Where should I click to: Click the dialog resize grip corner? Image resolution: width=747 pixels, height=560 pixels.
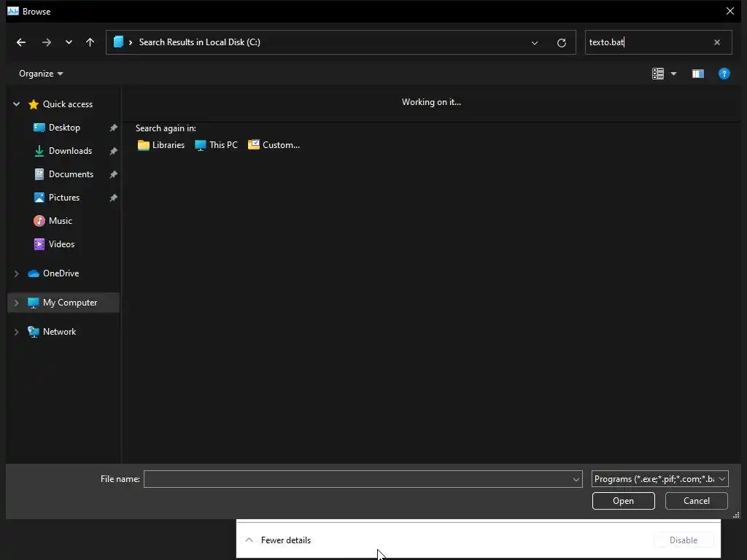pyautogui.click(x=736, y=515)
